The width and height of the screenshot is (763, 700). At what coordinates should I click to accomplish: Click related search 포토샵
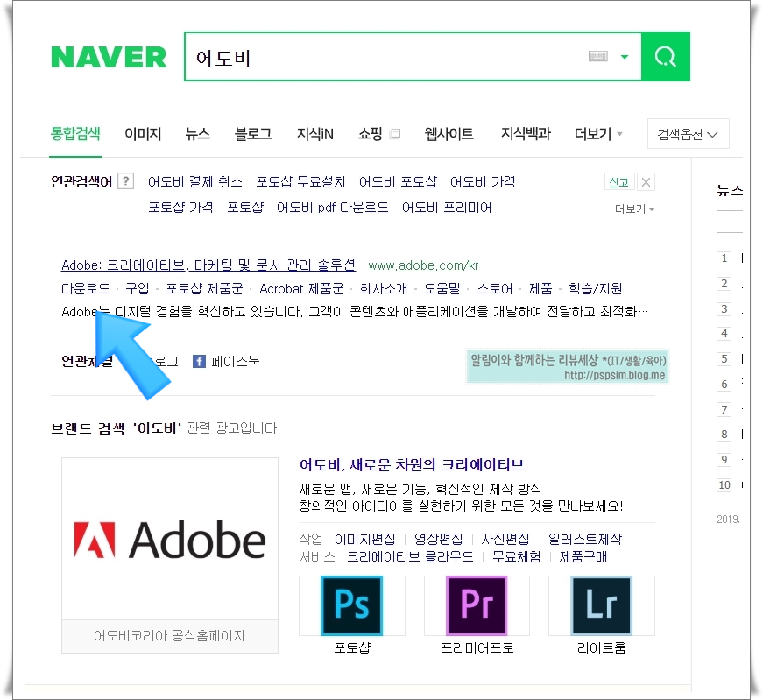pyautogui.click(x=245, y=208)
